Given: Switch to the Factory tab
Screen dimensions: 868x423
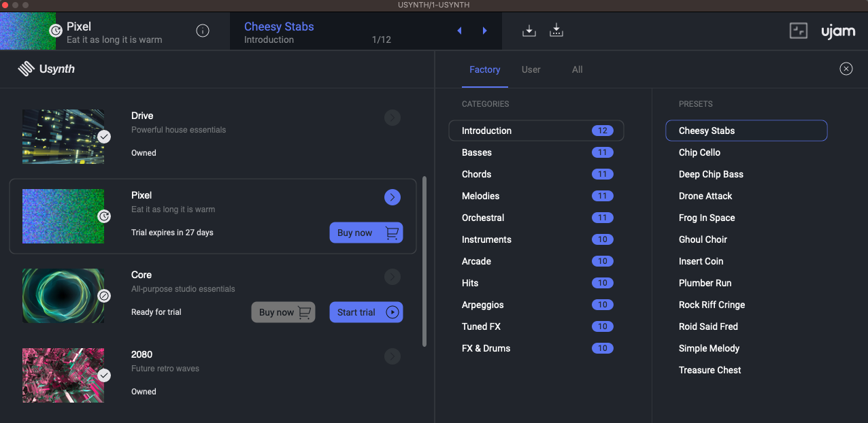Looking at the screenshot, I should [484, 69].
